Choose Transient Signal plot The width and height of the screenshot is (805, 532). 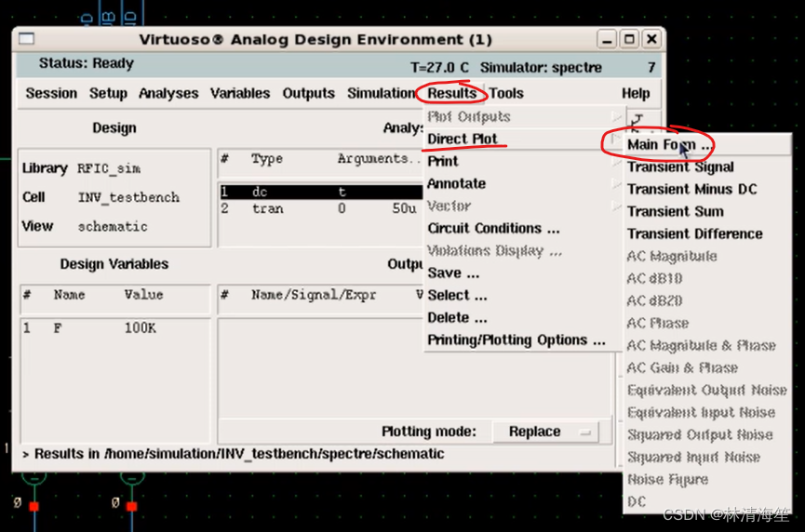[x=707, y=167]
